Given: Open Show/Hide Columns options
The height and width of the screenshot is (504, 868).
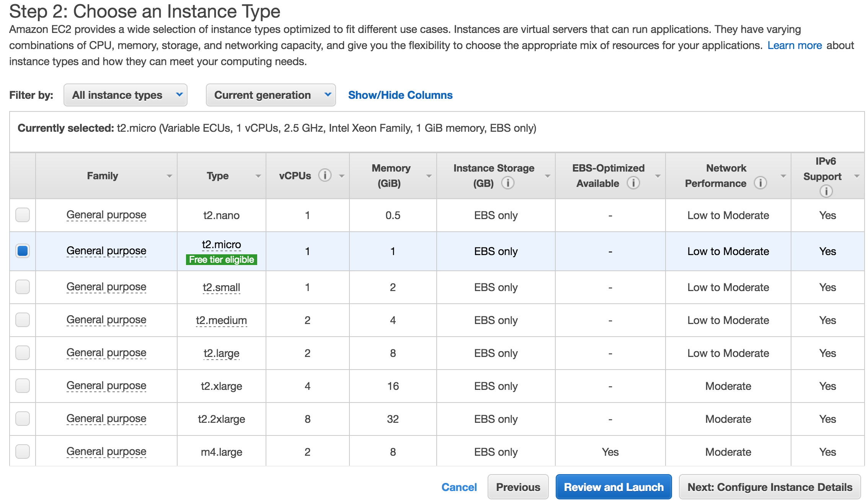Looking at the screenshot, I should [400, 95].
